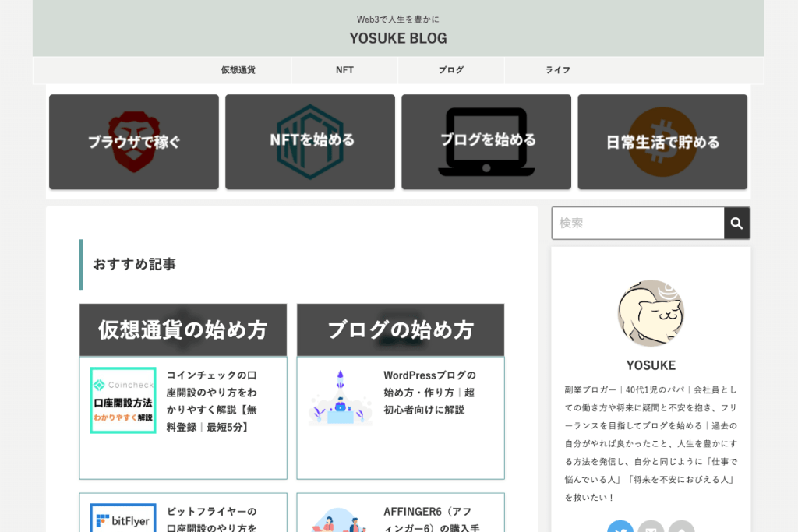Focus the 検索 search input field
The height and width of the screenshot is (532, 798).
coord(637,224)
